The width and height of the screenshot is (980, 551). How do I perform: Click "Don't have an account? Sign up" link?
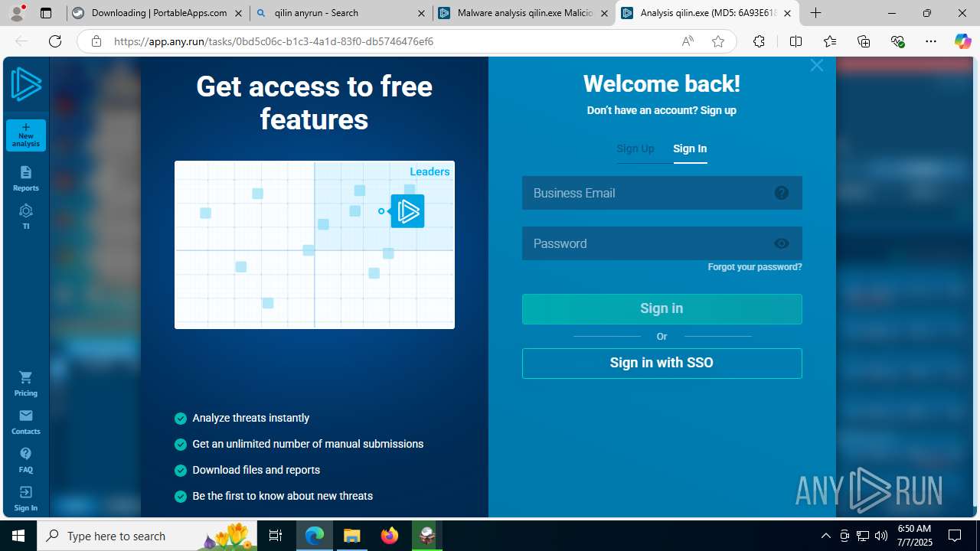661,110
